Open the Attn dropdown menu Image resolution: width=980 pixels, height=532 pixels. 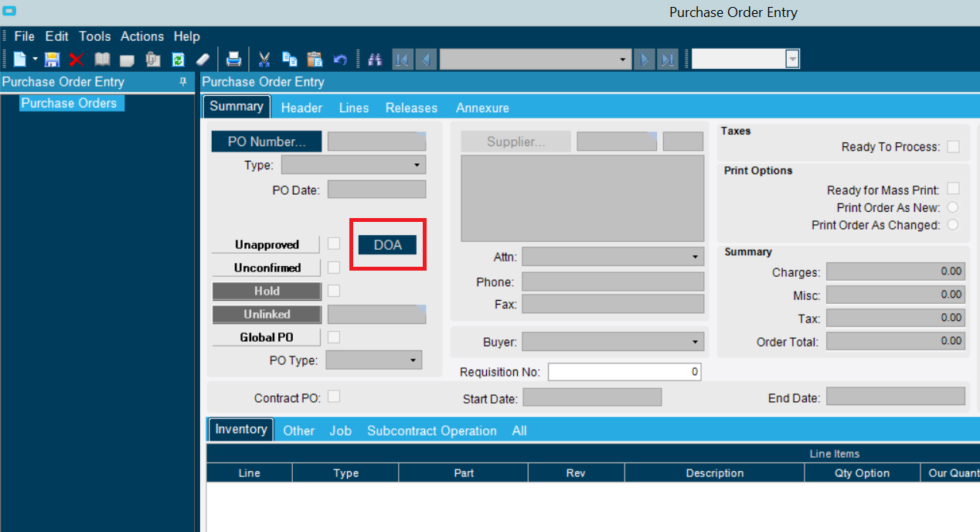point(694,256)
